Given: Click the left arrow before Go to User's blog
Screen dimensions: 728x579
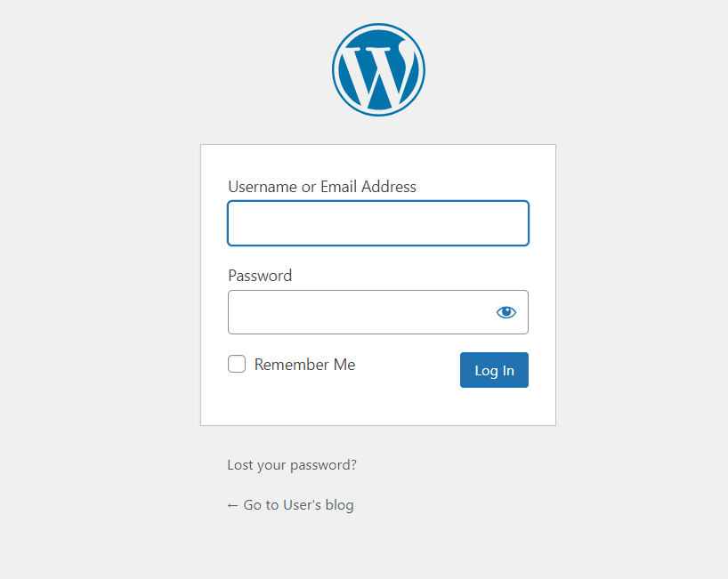Looking at the screenshot, I should click(x=232, y=505).
